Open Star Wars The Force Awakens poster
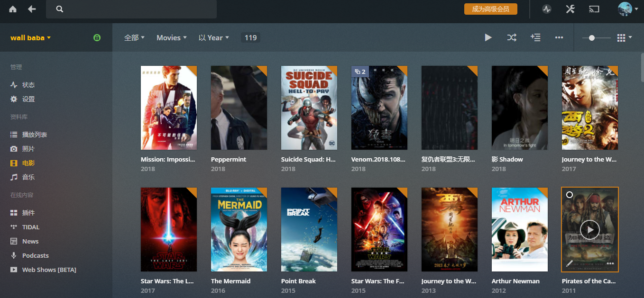 [379, 229]
